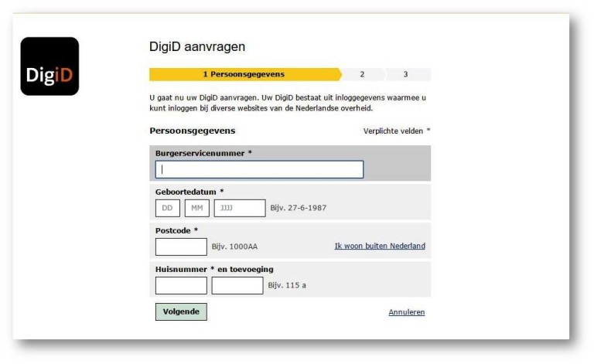
Task: Click the 'Burgerservicenummer *' label
Action: click(203, 153)
